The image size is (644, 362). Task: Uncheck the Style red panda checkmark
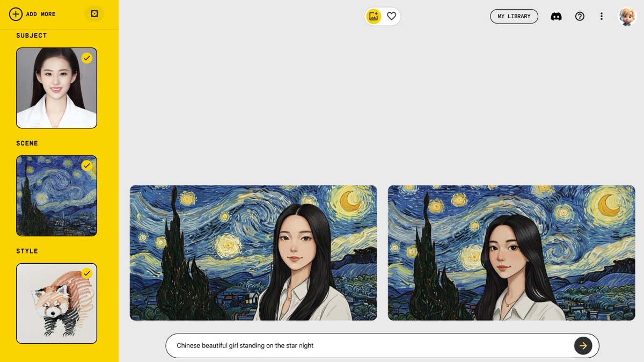pos(87,273)
